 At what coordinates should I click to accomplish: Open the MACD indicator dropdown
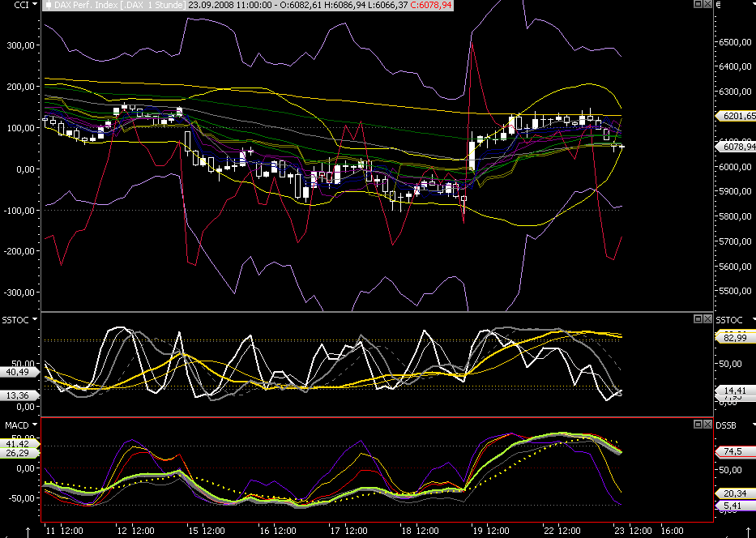tap(34, 425)
